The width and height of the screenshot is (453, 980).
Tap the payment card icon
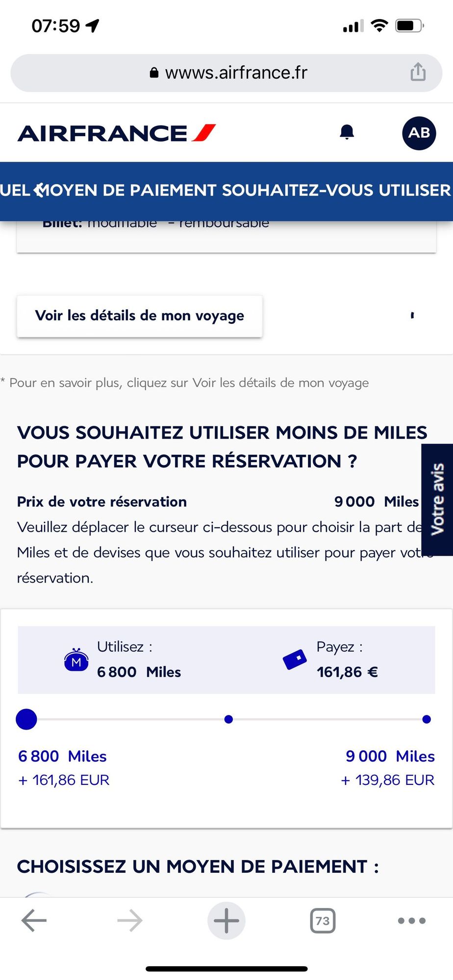tap(295, 660)
